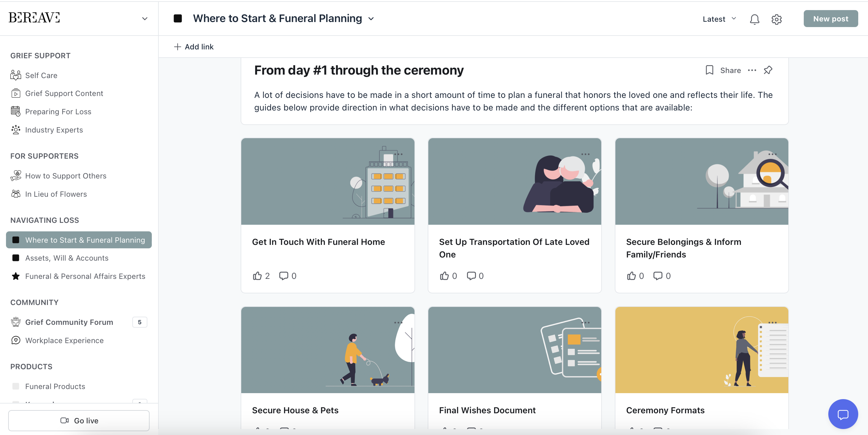Open the settings gear icon
The height and width of the screenshot is (435, 868).
(776, 19)
